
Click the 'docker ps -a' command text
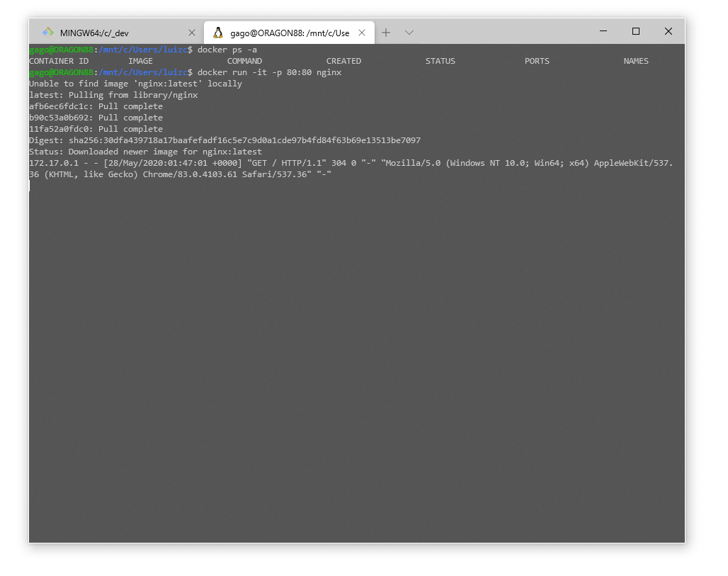coord(227,50)
